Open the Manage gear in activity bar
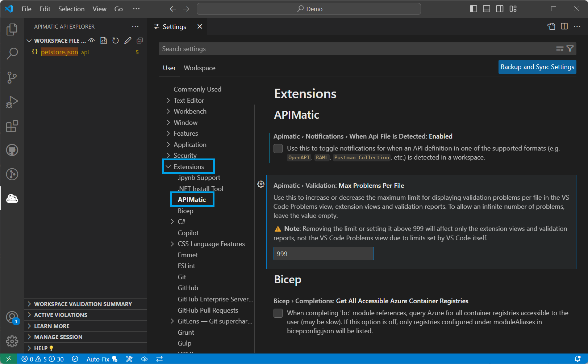Image resolution: width=588 pixels, height=364 pixels. point(12,341)
